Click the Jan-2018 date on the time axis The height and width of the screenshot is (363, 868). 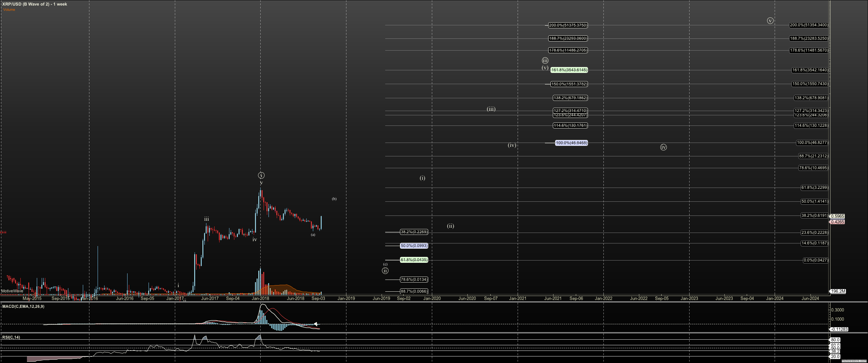click(x=261, y=298)
